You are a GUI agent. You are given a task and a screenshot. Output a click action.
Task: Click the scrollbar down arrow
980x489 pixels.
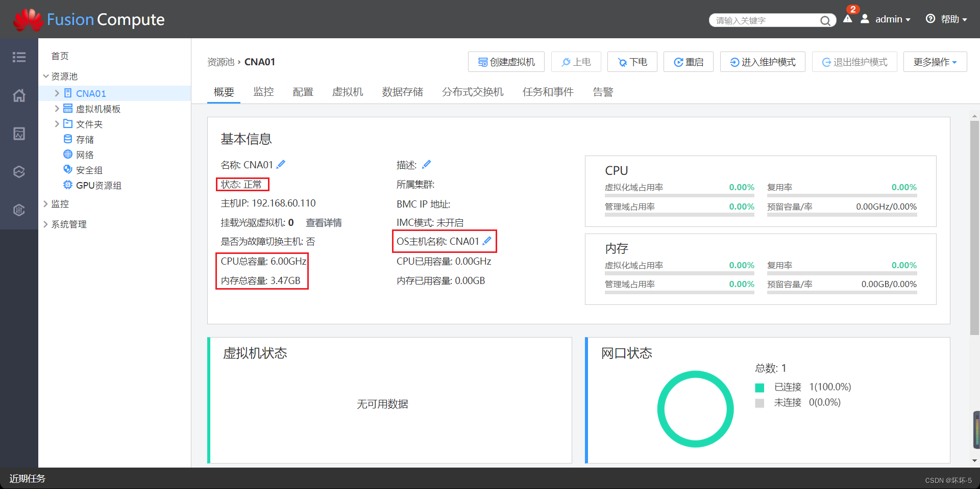[x=974, y=460]
